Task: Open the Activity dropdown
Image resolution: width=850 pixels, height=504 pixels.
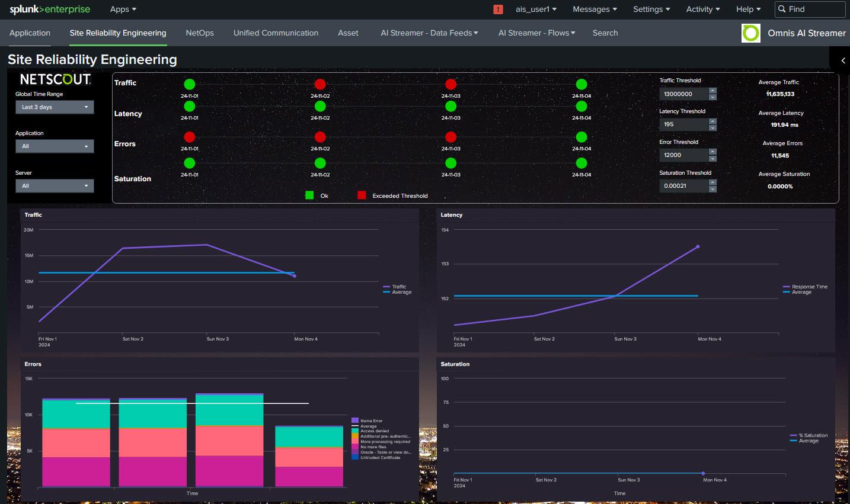Action: [x=703, y=9]
